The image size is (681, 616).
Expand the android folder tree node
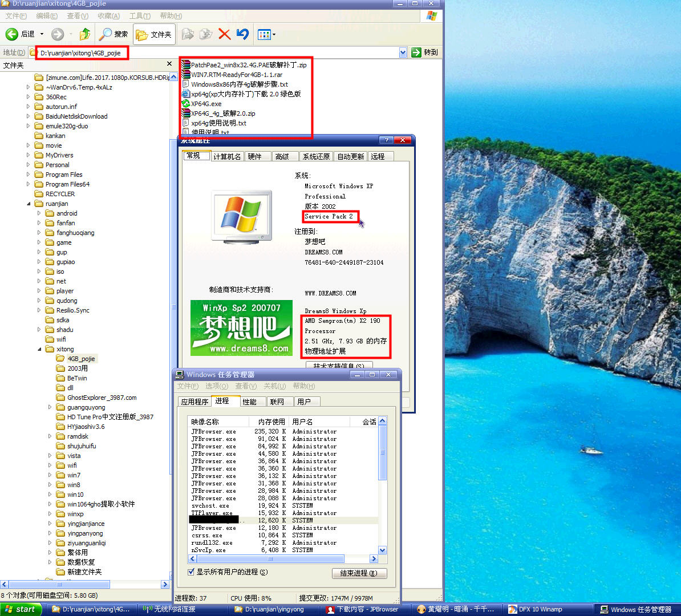(39, 213)
